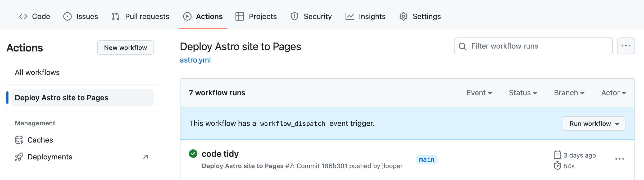Click the Deploy Astro site to Pages page title
The image size is (644, 180).
click(240, 46)
